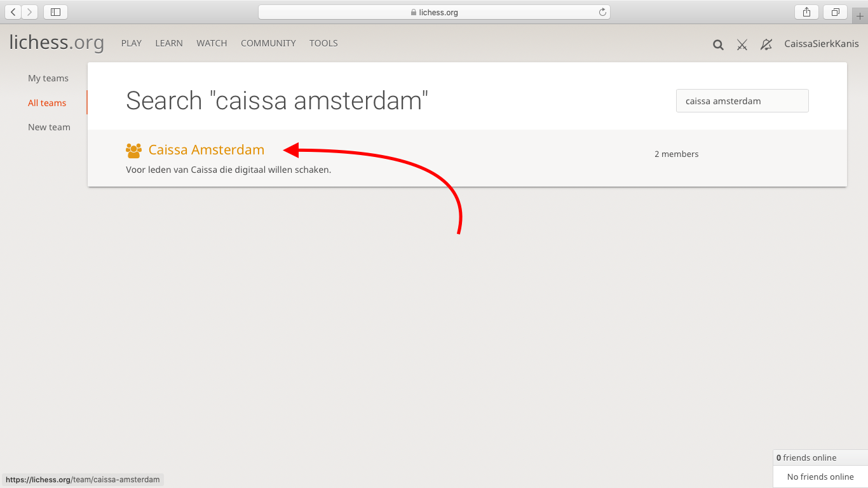Select My teams in sidebar
This screenshot has width=868, height=488.
coord(48,78)
